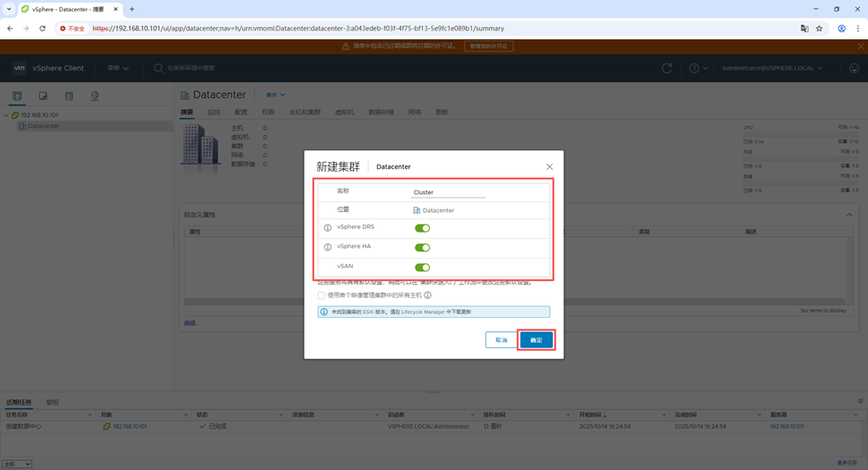Expand the Administrator@VSPHERE.LOCAL user menu
Image resolution: width=868 pixels, height=470 pixels.
tap(772, 68)
